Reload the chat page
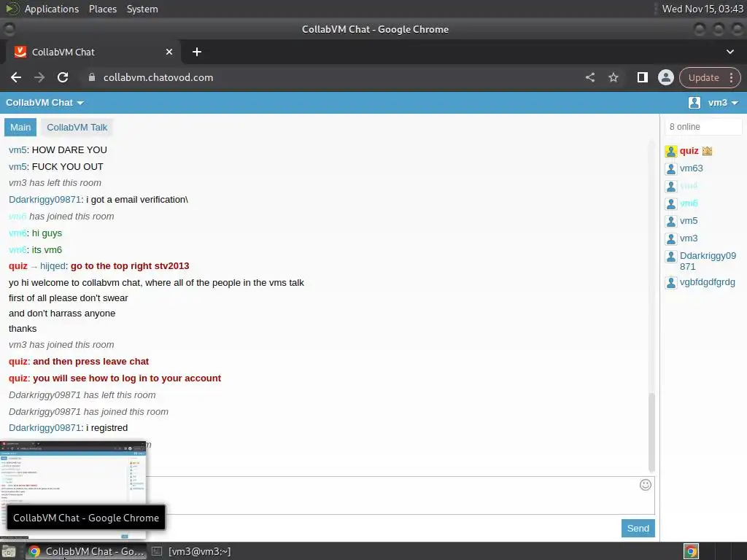 63,77
